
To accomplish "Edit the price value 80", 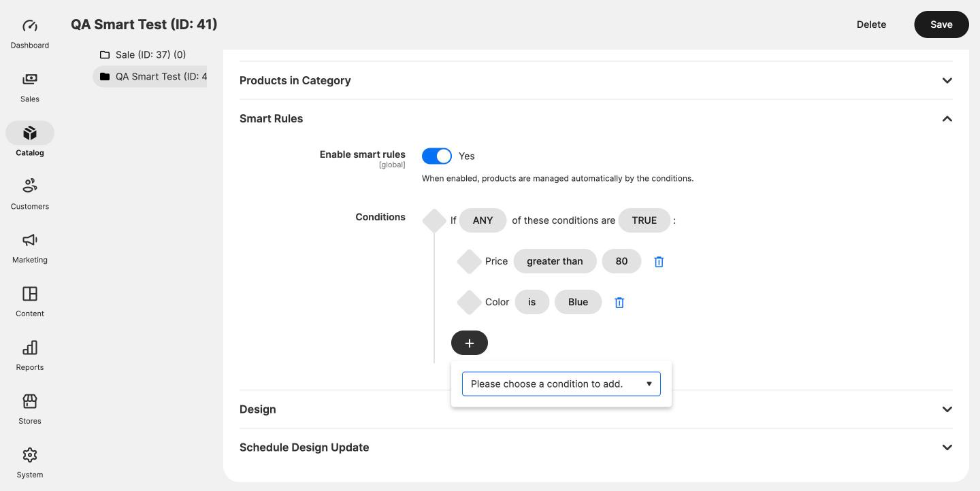I will (621, 261).
